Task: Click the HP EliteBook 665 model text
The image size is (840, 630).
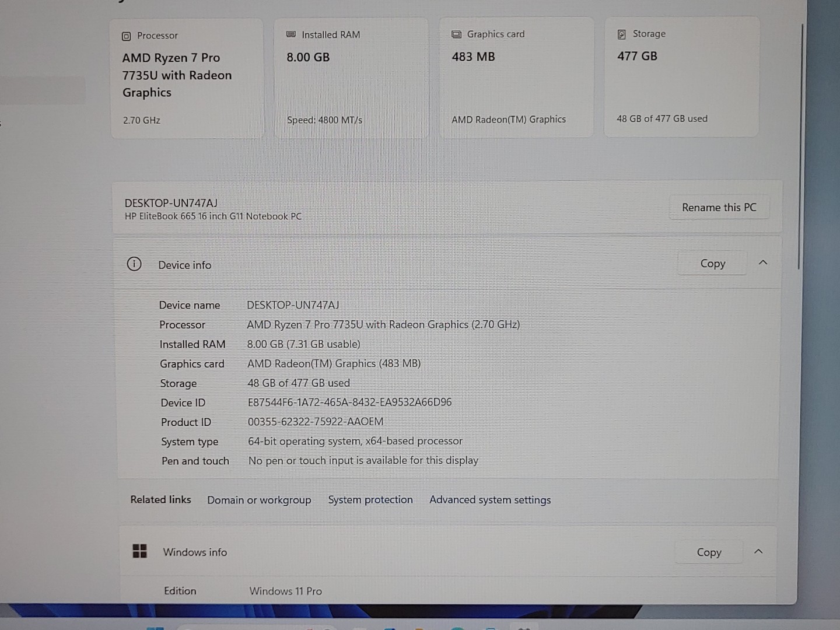Action: click(x=213, y=216)
